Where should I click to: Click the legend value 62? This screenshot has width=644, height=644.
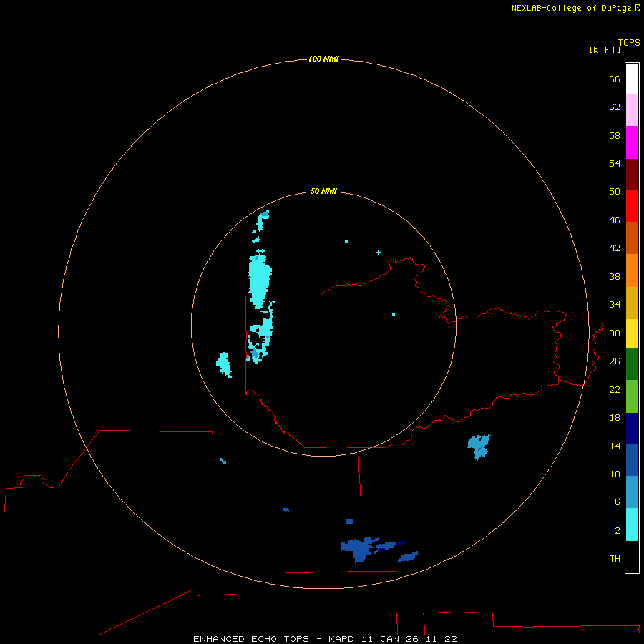(615, 107)
